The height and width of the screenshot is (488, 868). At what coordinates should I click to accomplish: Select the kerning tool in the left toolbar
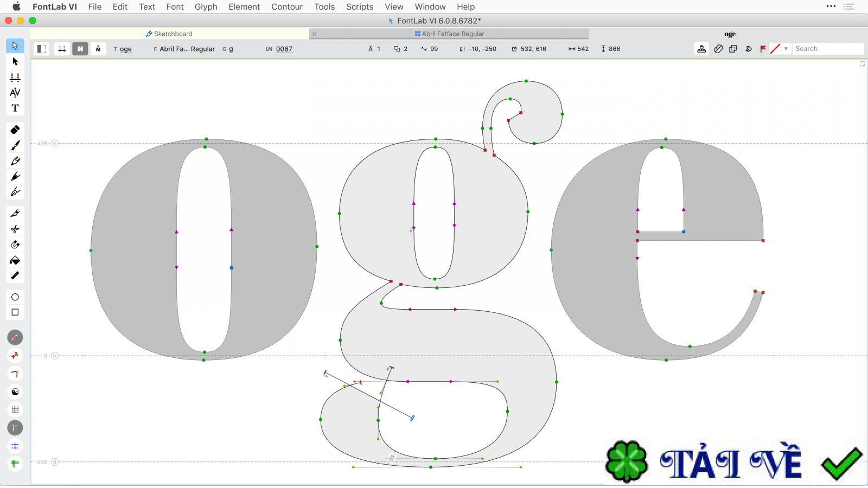(x=15, y=93)
